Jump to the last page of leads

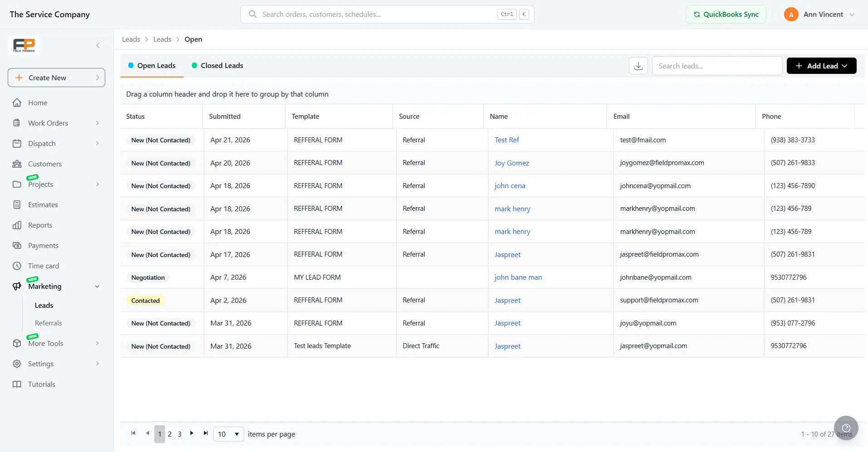(206, 433)
